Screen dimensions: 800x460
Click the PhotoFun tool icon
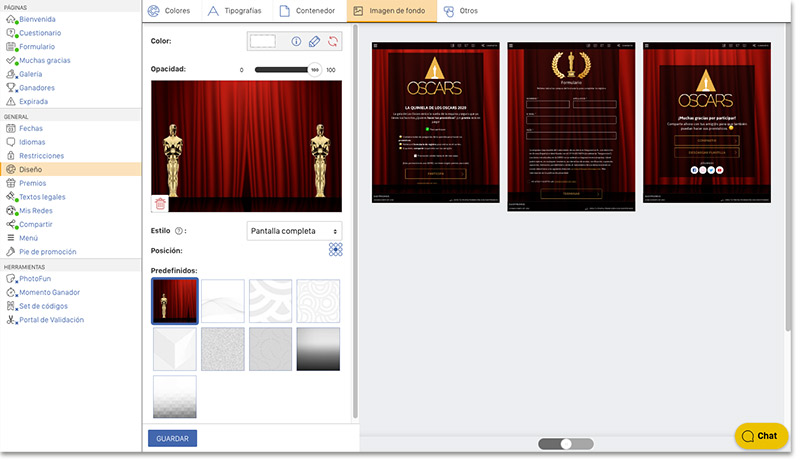(11, 279)
